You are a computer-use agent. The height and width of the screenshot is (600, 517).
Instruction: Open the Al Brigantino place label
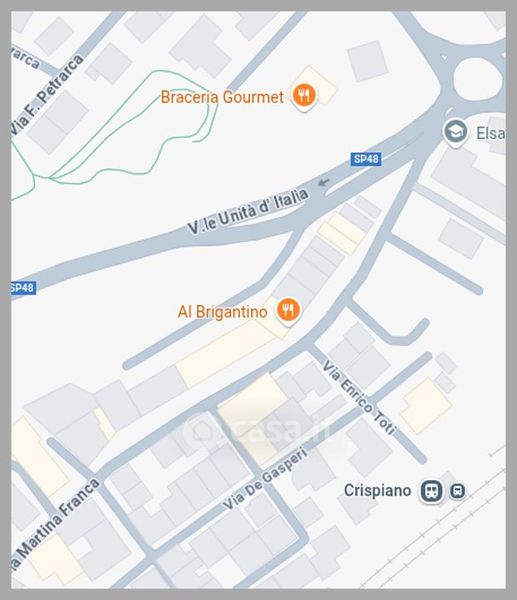[x=222, y=312]
